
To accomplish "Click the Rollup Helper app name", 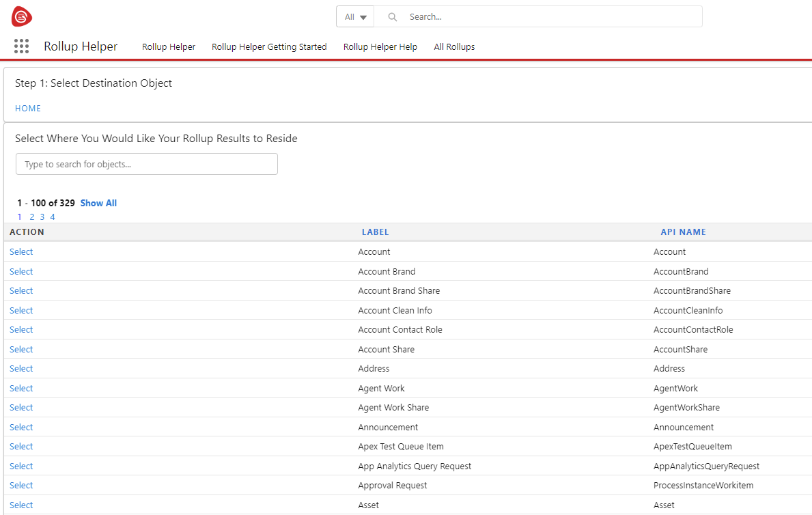I will pyautogui.click(x=81, y=46).
